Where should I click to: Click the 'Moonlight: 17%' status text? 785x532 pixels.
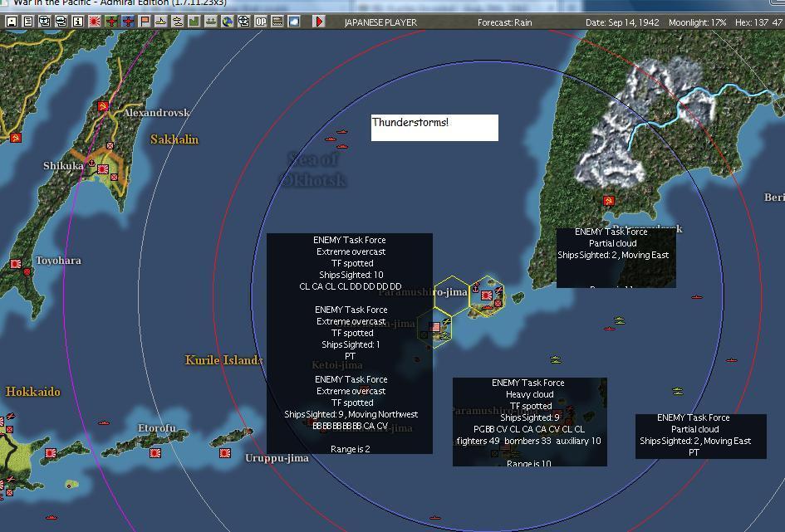(x=698, y=22)
